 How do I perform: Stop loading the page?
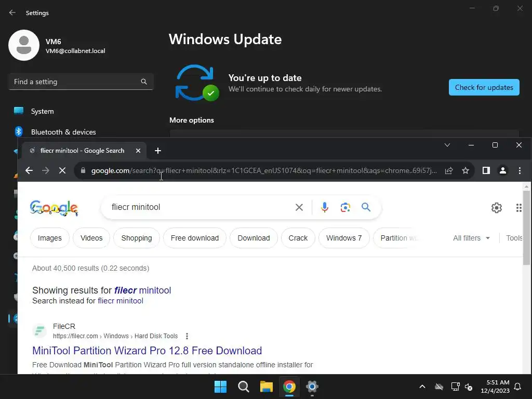point(62,170)
